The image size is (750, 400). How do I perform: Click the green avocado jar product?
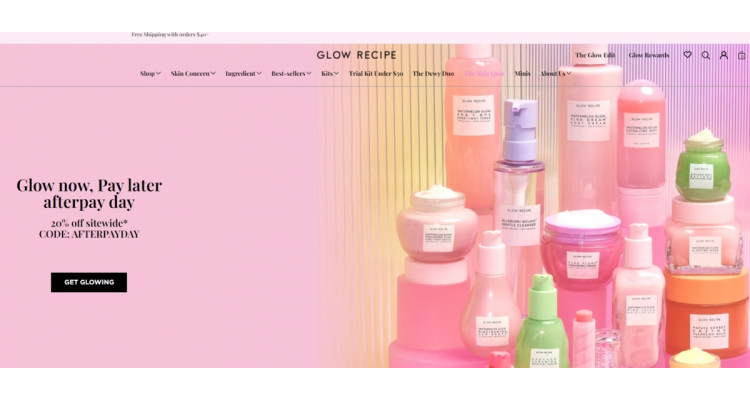(703, 165)
